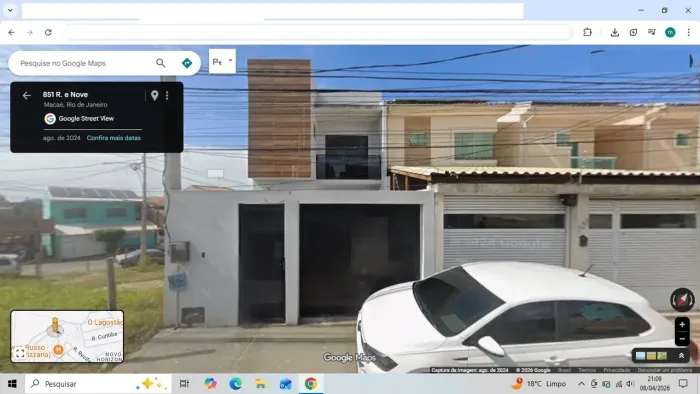Open the tab search chevron dropdown

[10, 10]
